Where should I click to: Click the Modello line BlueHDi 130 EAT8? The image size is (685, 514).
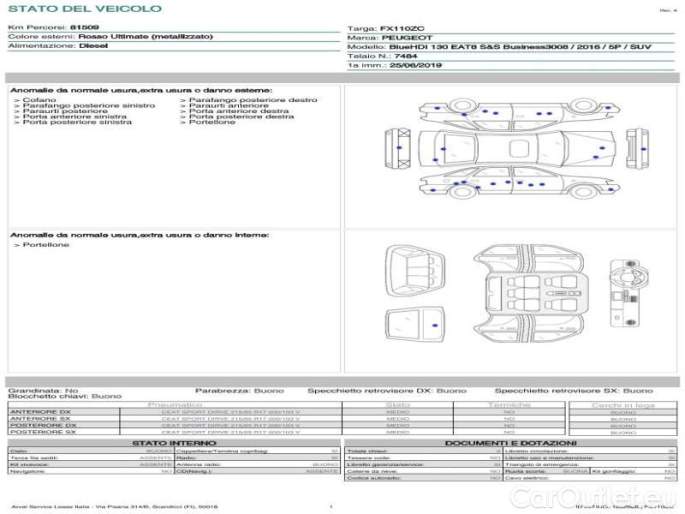pyautogui.click(x=520, y=47)
